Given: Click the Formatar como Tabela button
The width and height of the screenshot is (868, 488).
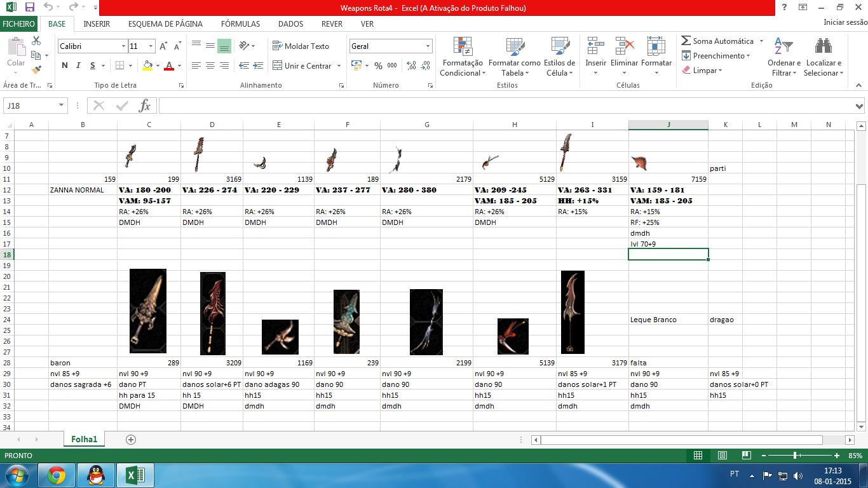Looking at the screenshot, I should click(x=514, y=56).
